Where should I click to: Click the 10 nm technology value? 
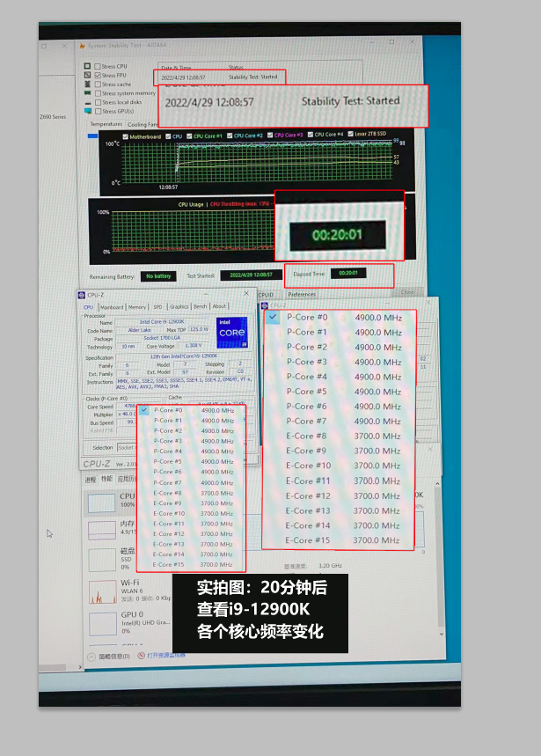click(x=128, y=347)
